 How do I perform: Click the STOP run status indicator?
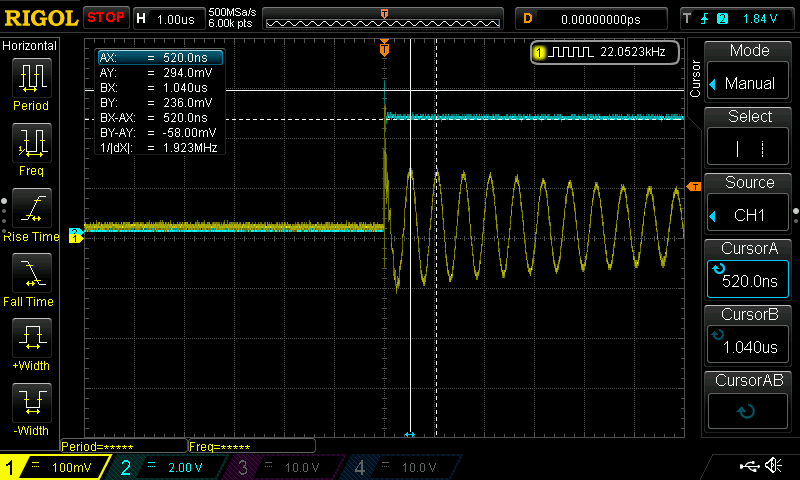106,18
